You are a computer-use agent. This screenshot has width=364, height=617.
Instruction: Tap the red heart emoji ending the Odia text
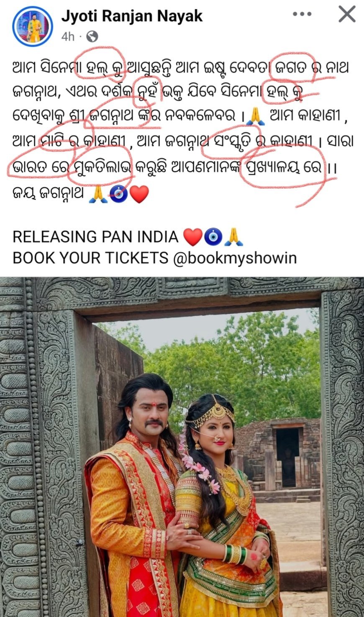pos(139,194)
